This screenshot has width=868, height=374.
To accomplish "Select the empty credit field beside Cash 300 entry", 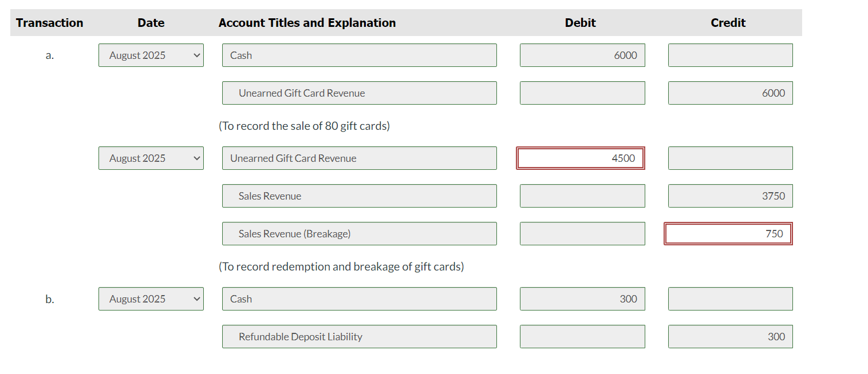I will point(730,299).
